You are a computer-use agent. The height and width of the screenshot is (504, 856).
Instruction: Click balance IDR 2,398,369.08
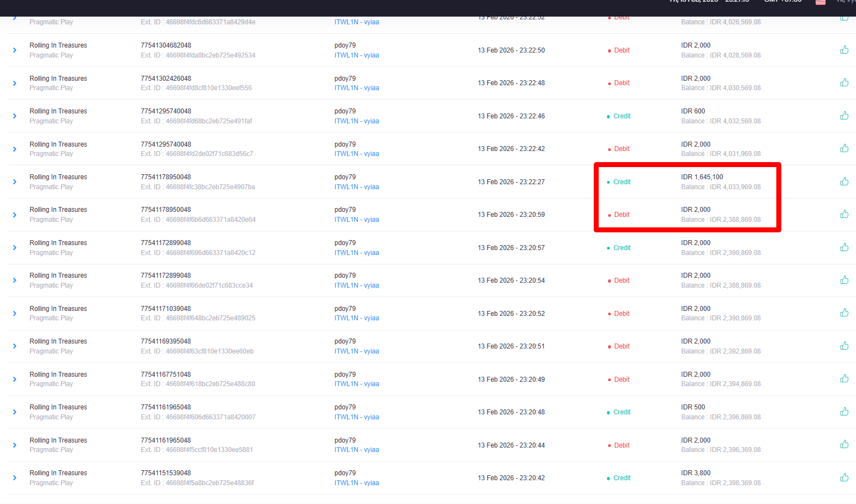click(x=721, y=483)
